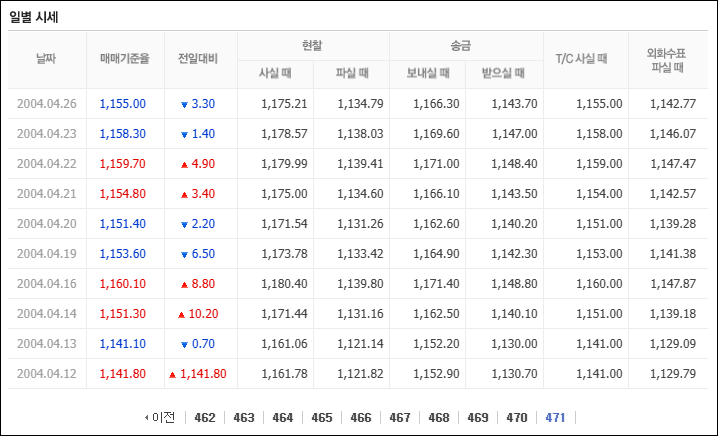Click base rate value 1,151.30
This screenshot has height=436, width=718.
tap(123, 314)
